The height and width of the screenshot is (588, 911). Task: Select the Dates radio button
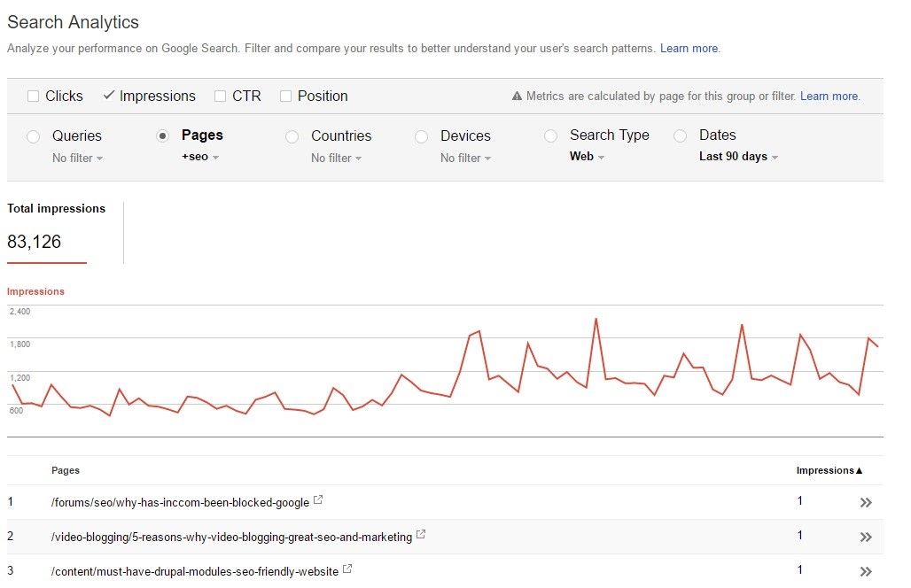[x=680, y=135]
